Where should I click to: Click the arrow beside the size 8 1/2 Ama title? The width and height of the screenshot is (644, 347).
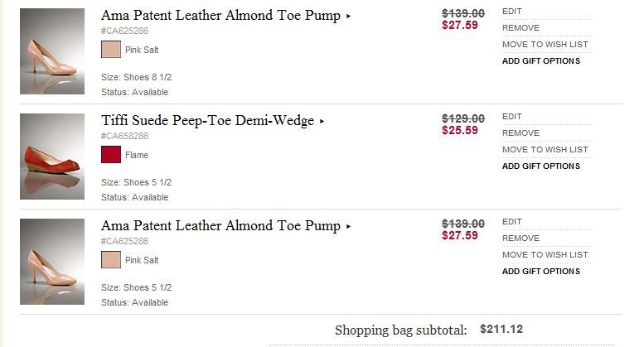coord(349,17)
